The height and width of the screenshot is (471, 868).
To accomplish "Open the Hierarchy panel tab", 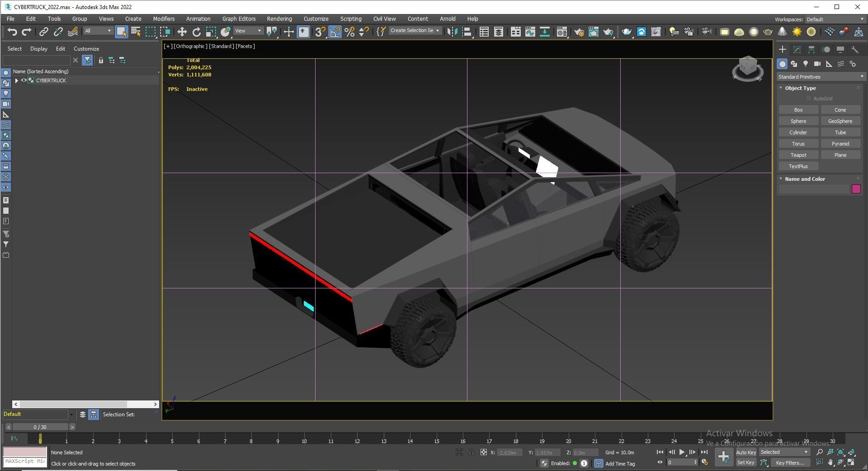I will click(x=811, y=50).
